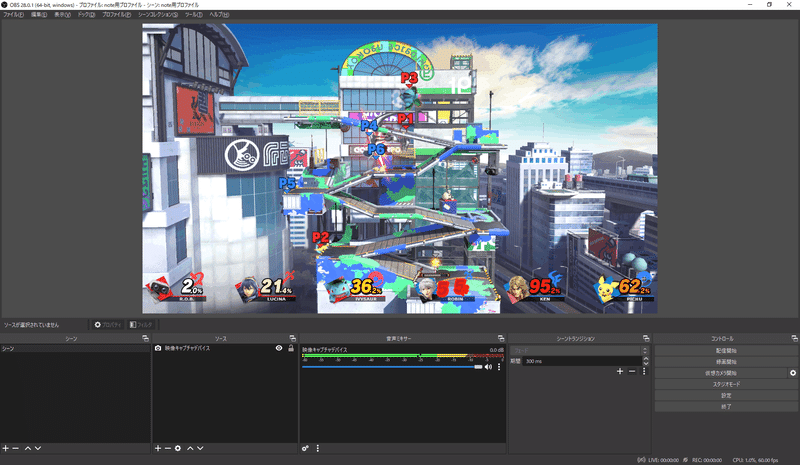Select the 映像キャプチャデバイス source row
Screen dimensions: 800x465
[225, 348]
